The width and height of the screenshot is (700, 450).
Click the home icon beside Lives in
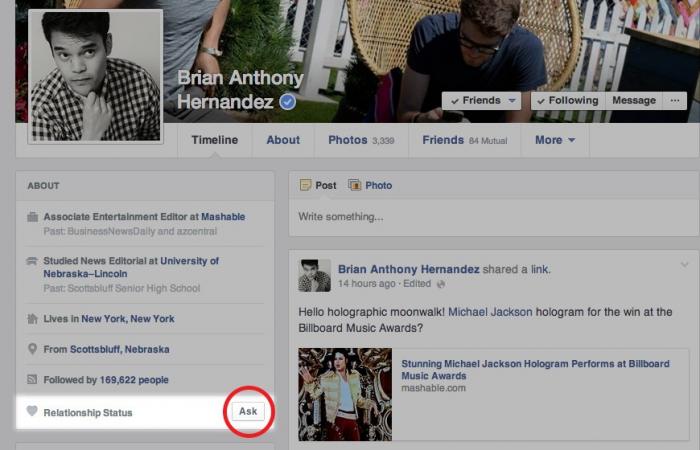[33, 319]
